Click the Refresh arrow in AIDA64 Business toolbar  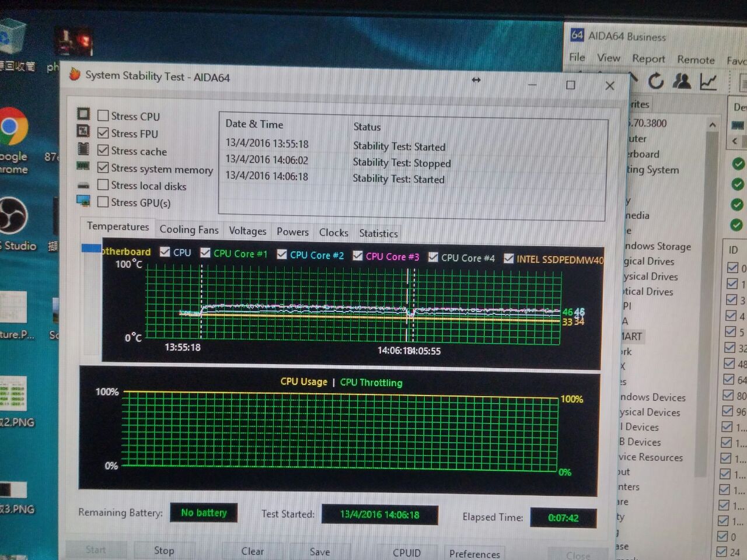coord(656,81)
